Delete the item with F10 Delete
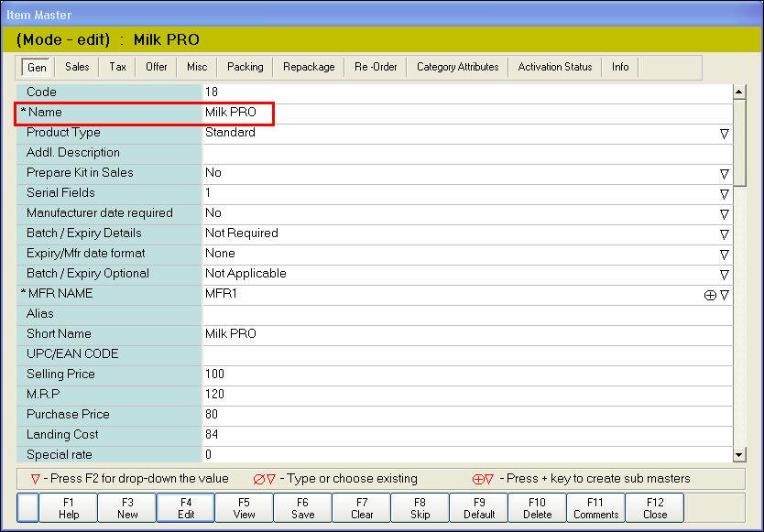The height and width of the screenshot is (532, 764). tap(538, 508)
